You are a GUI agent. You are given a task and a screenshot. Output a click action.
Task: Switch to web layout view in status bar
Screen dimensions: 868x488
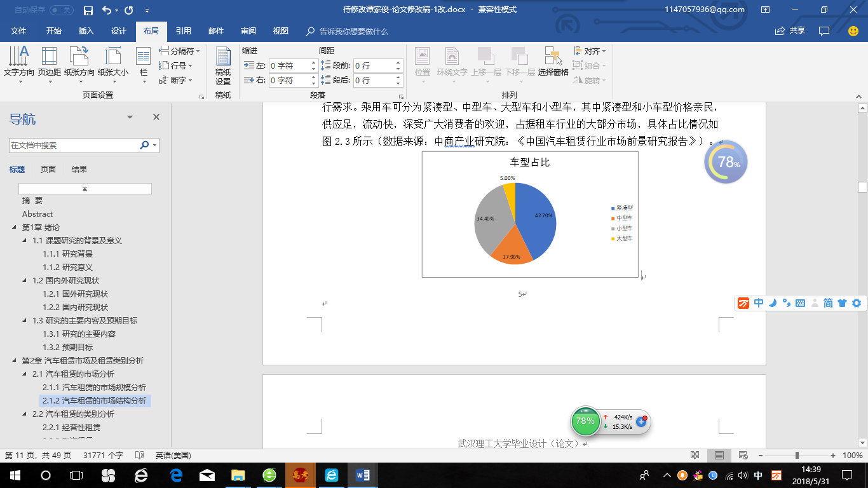743,456
